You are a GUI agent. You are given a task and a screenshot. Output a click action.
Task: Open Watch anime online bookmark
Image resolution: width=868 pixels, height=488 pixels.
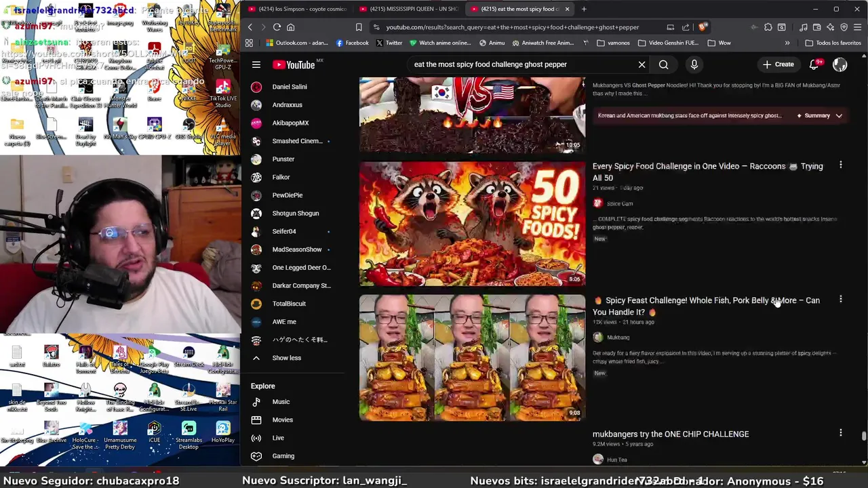[x=440, y=43]
